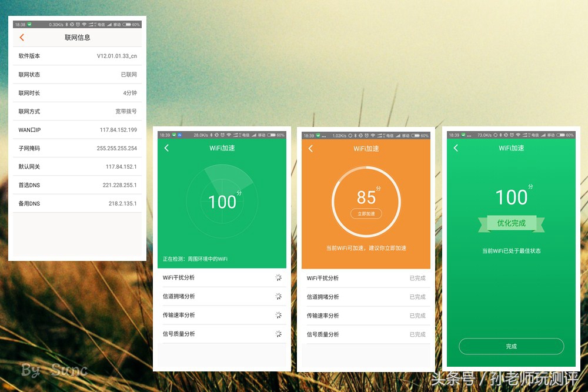Click the 立即加速 button under score 85
The image size is (588, 392).
tap(366, 213)
